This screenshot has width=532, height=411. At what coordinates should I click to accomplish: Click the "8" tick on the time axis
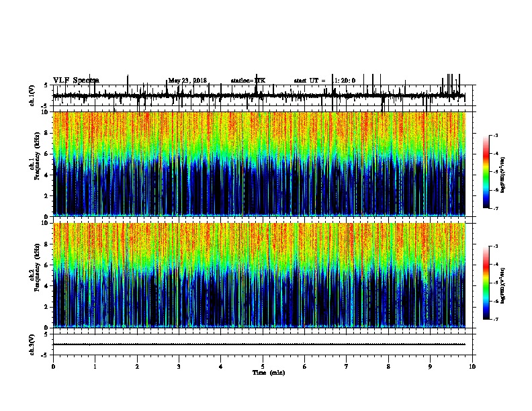click(x=388, y=367)
